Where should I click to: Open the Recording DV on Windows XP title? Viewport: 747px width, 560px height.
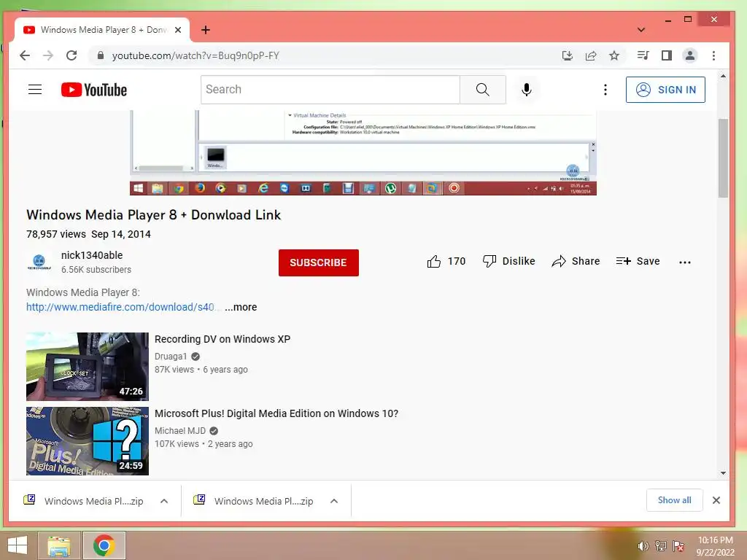click(x=222, y=339)
